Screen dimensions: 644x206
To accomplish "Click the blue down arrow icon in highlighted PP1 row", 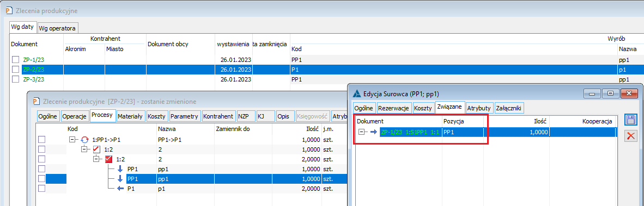I will click(120, 179).
